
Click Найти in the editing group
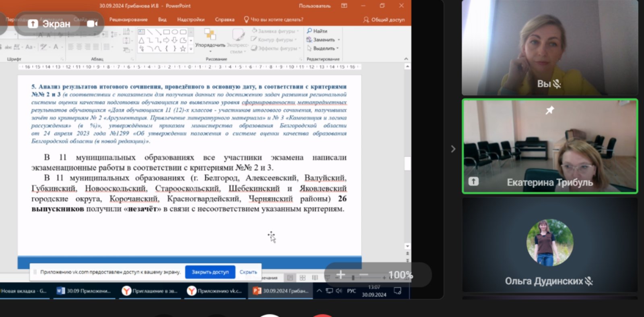(x=317, y=31)
